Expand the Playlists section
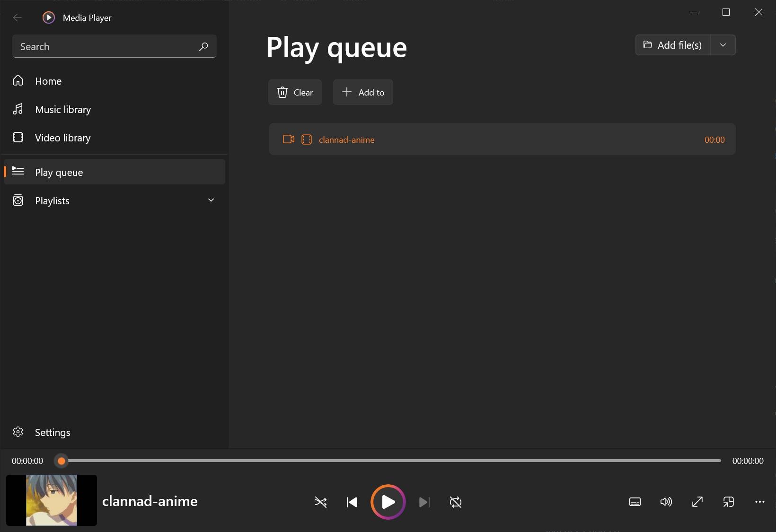This screenshot has width=776, height=532. [x=211, y=200]
